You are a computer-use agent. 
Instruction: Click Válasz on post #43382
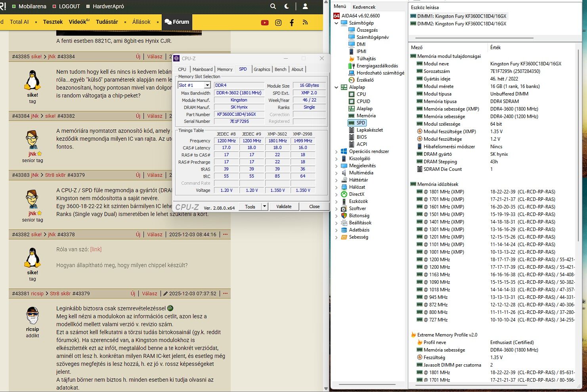pos(155,234)
